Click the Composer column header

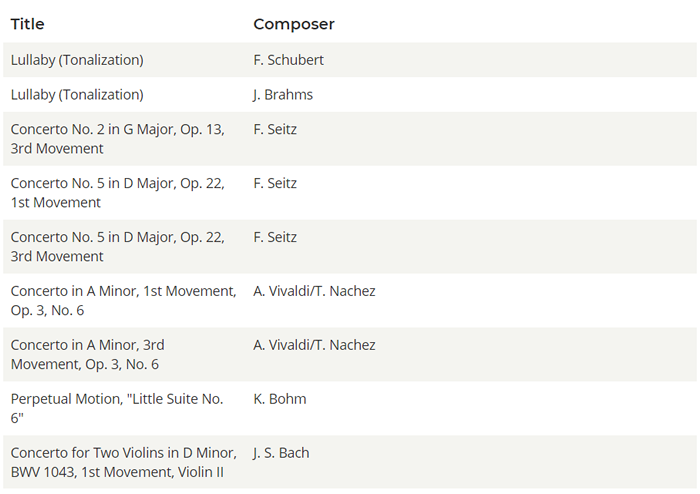294,24
